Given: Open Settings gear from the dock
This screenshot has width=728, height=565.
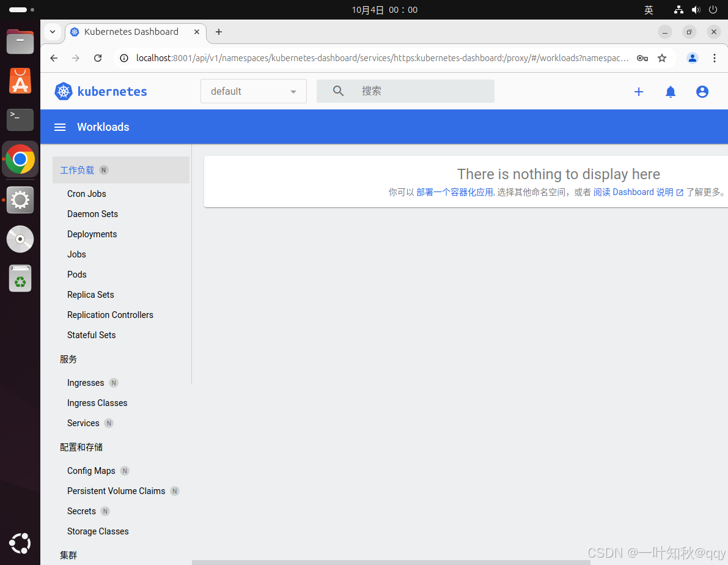Looking at the screenshot, I should tap(20, 201).
